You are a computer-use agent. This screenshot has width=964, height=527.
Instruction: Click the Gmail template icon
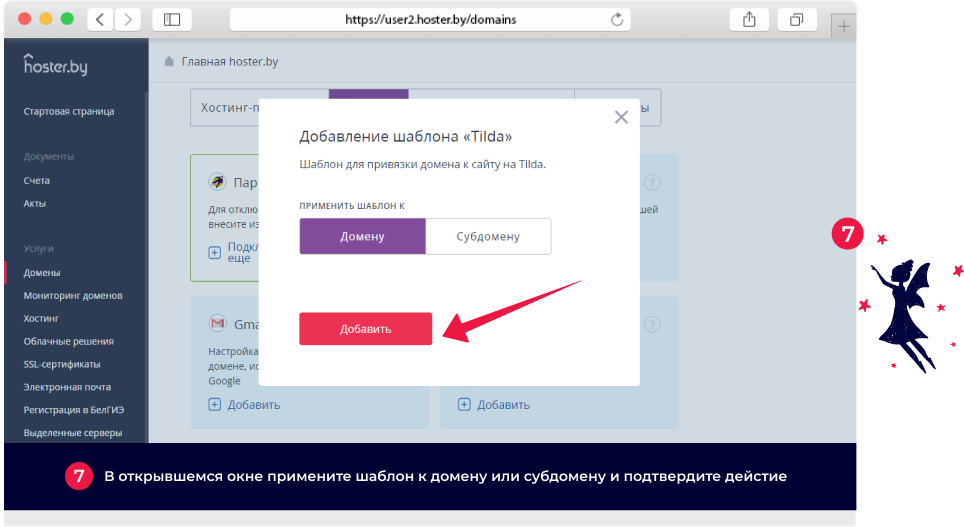tap(218, 323)
